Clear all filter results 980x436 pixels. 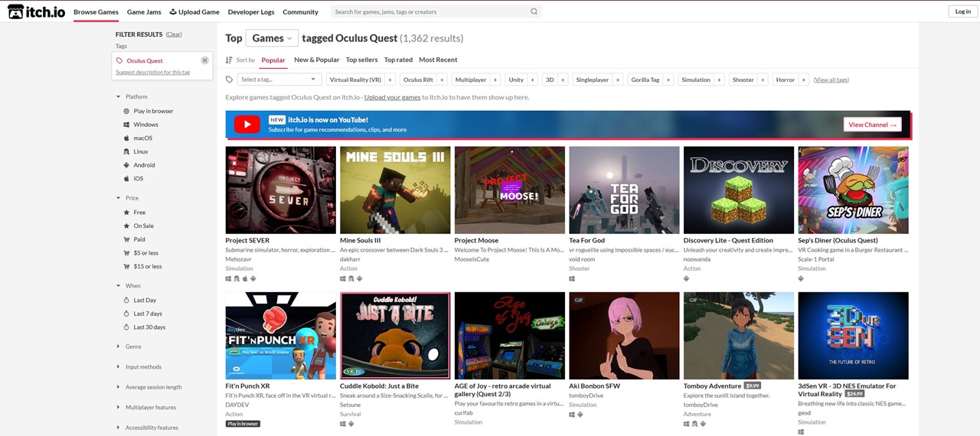coord(174,34)
